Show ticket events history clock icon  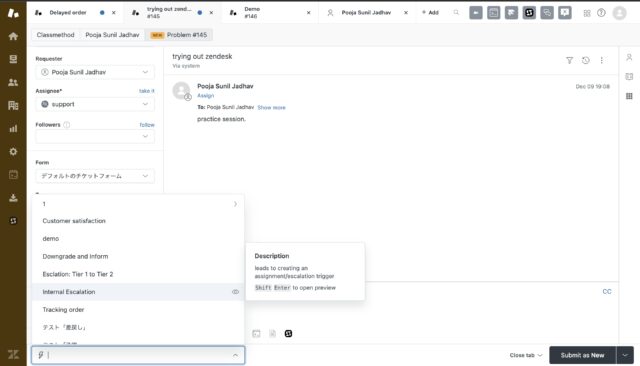[585, 60]
